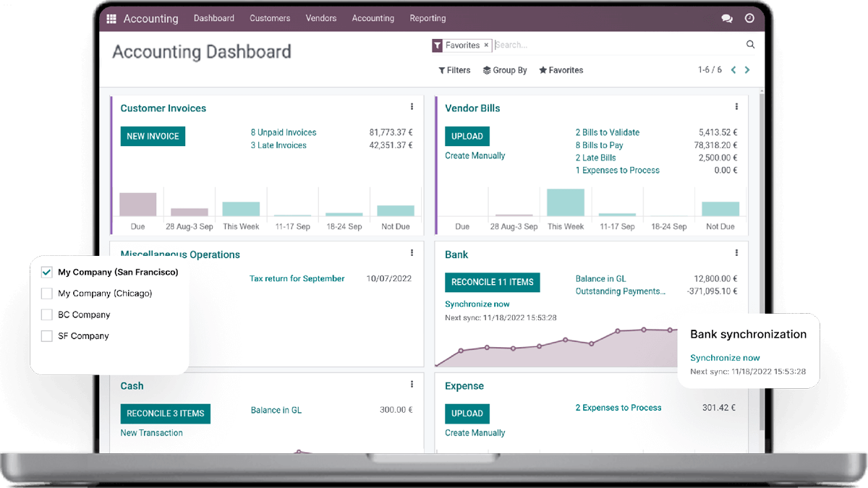Open the Reporting menu
The width and height of the screenshot is (868, 488).
click(x=427, y=18)
